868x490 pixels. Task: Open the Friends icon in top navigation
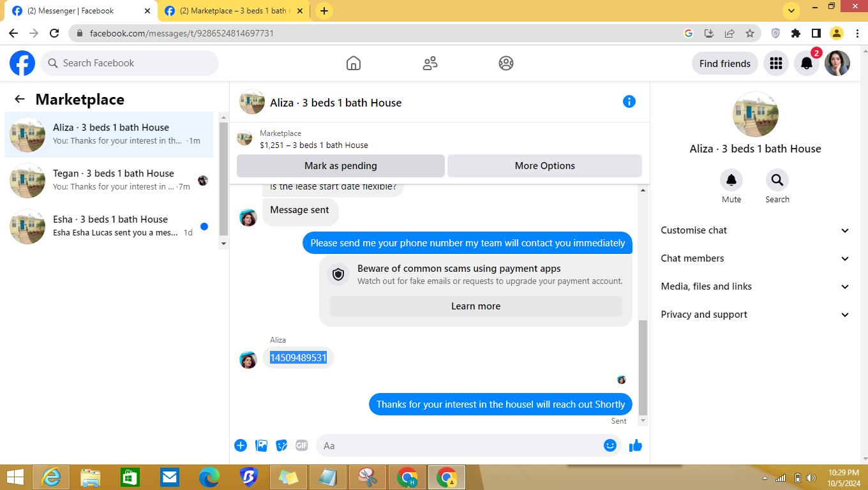coord(430,63)
